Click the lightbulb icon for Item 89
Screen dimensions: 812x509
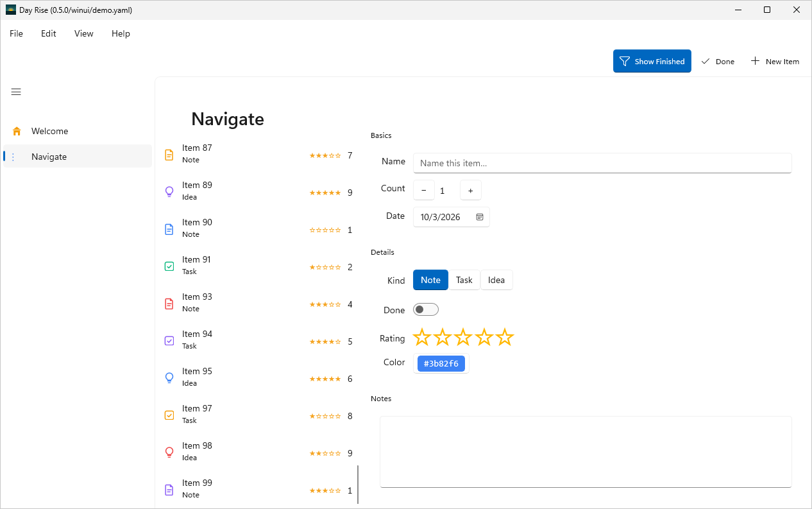pyautogui.click(x=169, y=191)
